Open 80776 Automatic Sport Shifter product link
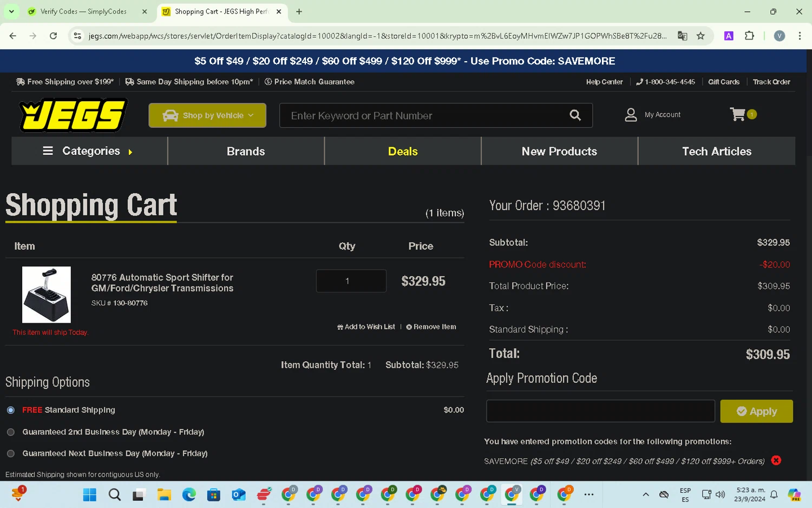 (x=162, y=283)
